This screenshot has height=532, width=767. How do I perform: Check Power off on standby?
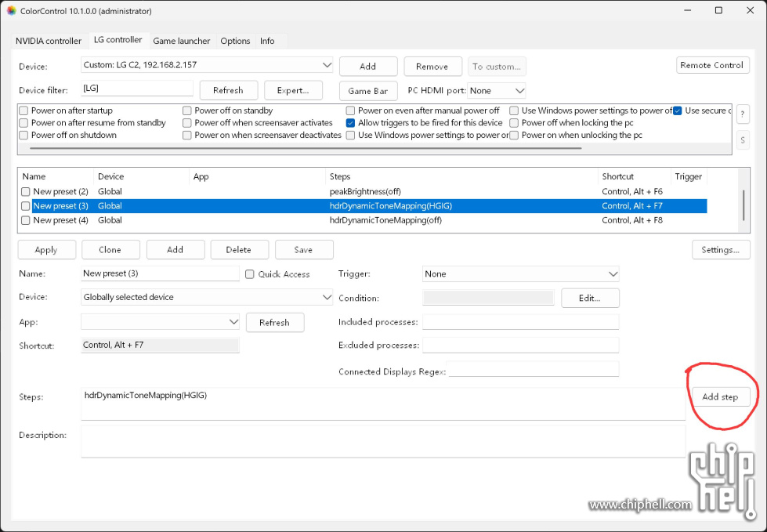(187, 110)
